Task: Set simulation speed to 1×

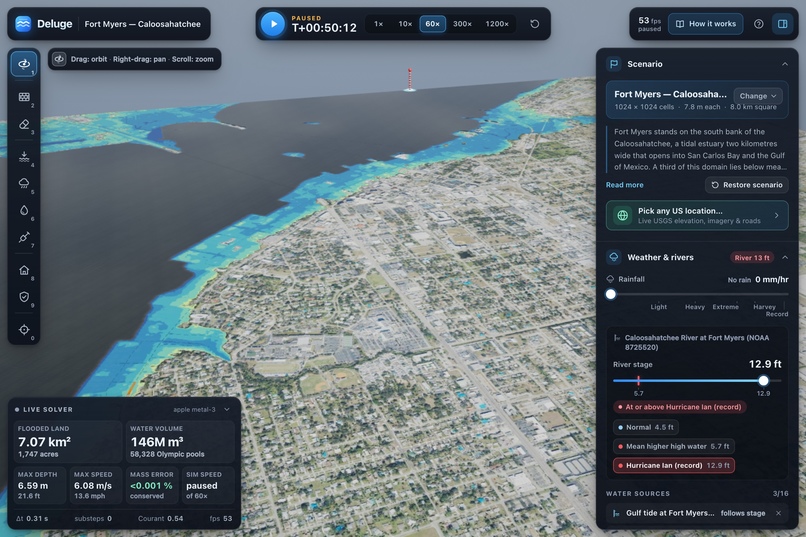Action: coord(379,24)
